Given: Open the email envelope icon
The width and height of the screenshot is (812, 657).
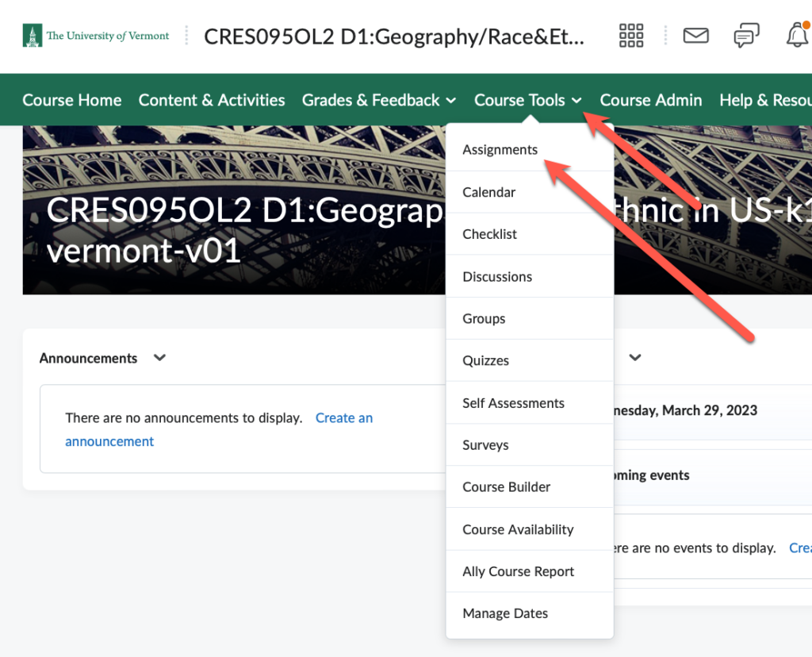Looking at the screenshot, I should (695, 36).
